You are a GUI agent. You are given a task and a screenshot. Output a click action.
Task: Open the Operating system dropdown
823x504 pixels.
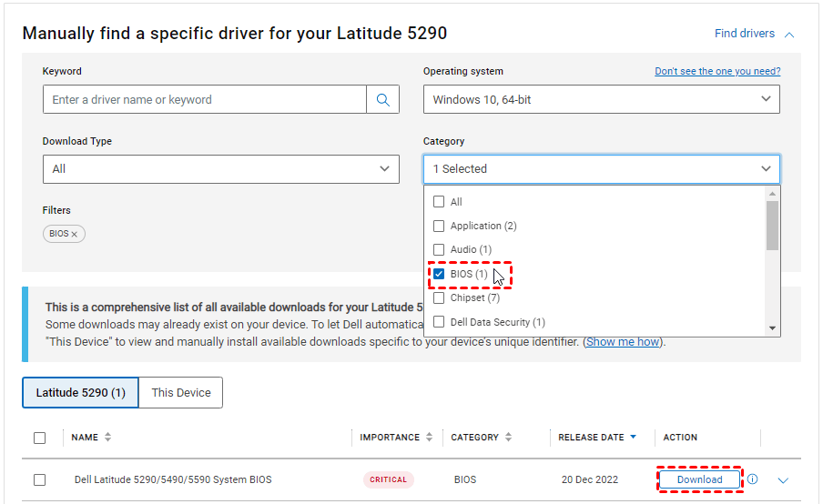point(601,100)
